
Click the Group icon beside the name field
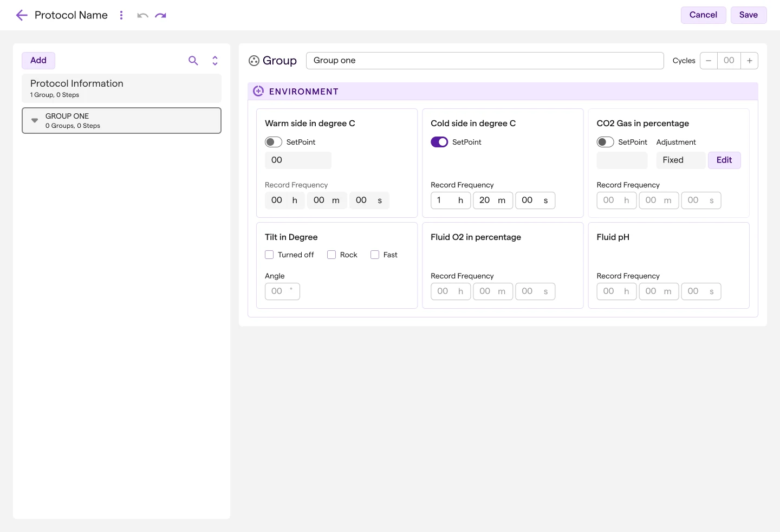[254, 61]
